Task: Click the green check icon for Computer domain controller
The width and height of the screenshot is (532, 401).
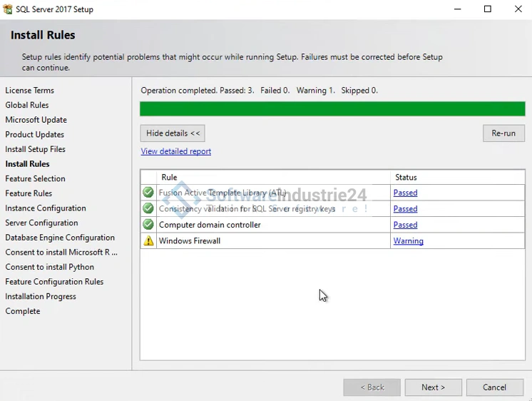Action: [x=148, y=225]
